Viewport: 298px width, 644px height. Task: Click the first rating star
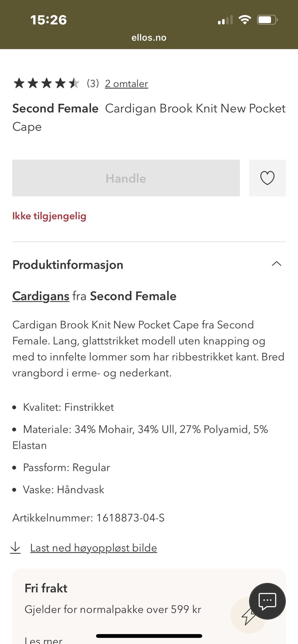[x=19, y=83]
